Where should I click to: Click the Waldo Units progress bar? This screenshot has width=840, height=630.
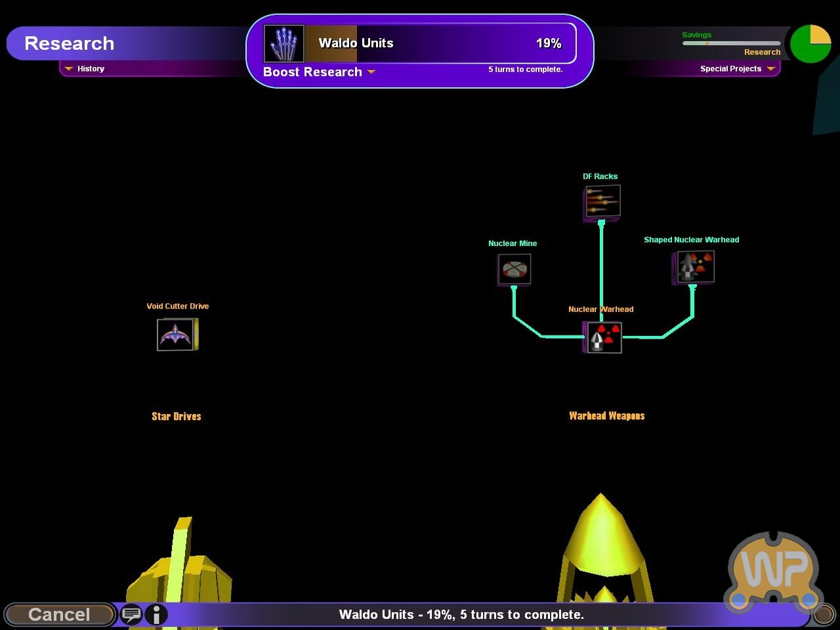440,44
